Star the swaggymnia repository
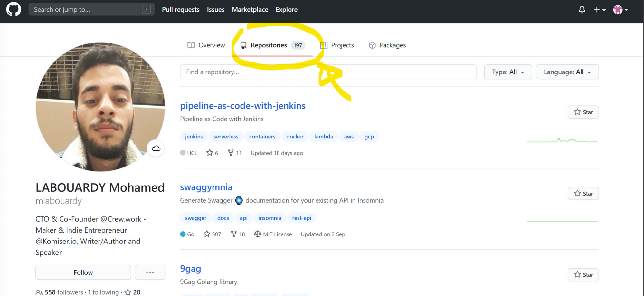Image resolution: width=644 pixels, height=296 pixels. pos(583,194)
